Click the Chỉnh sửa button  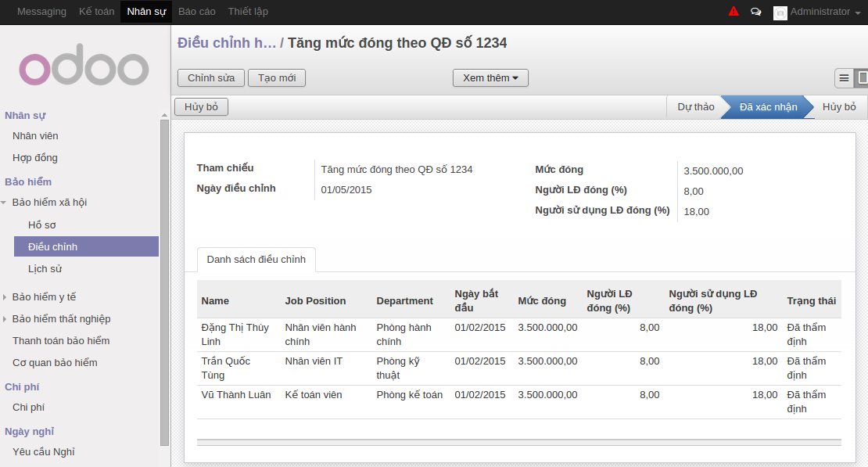coord(211,78)
